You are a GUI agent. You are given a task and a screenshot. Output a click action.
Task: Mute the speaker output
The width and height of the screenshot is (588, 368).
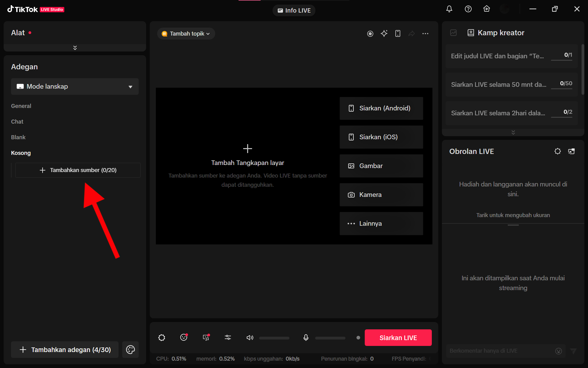[250, 338]
